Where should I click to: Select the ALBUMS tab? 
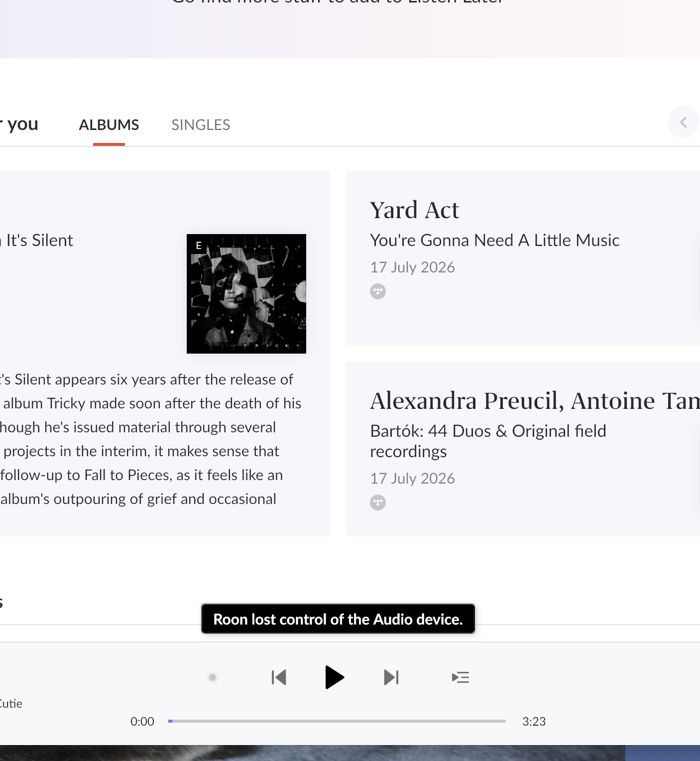[109, 125]
